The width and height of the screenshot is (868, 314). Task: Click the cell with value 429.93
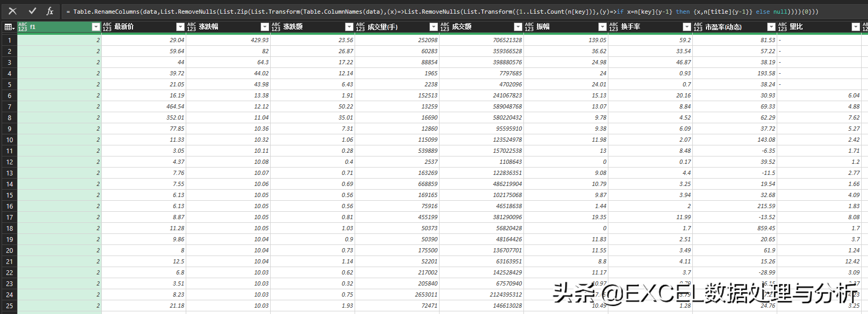(x=228, y=40)
